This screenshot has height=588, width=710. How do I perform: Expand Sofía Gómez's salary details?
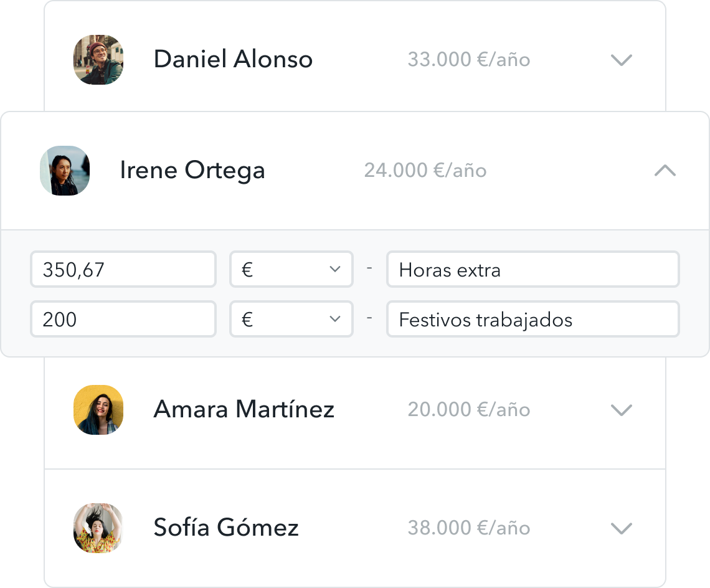click(x=622, y=528)
